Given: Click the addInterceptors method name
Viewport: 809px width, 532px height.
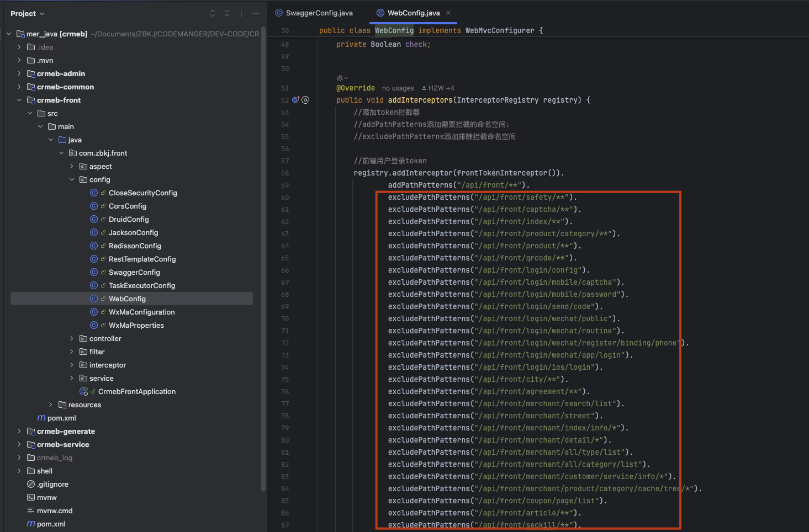Looking at the screenshot, I should click(x=420, y=100).
